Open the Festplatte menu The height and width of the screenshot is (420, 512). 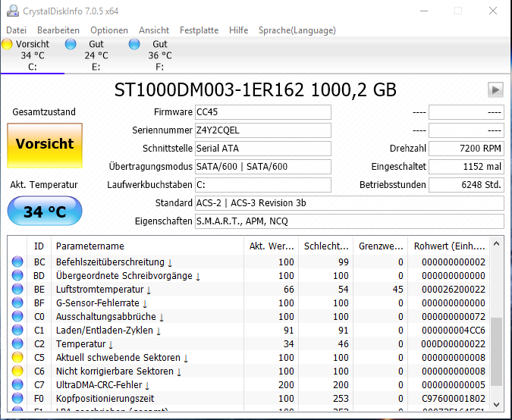point(199,30)
